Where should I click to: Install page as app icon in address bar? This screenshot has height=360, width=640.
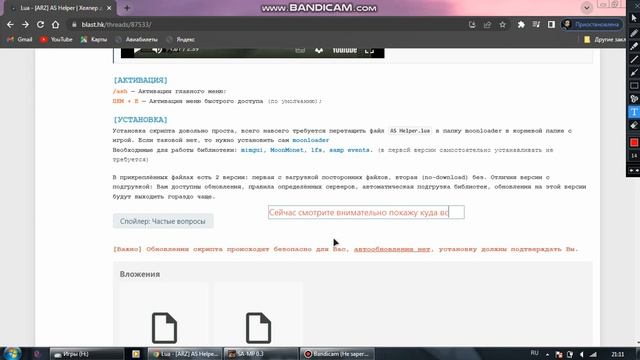[472, 24]
